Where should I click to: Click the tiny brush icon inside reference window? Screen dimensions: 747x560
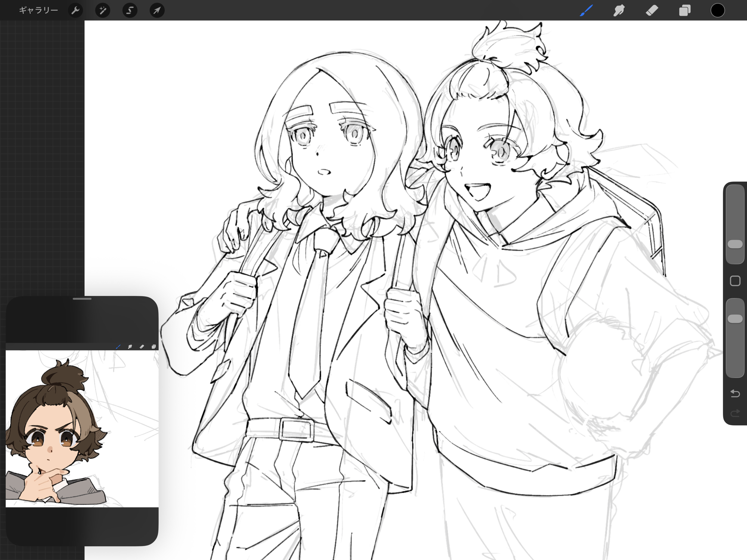point(118,347)
